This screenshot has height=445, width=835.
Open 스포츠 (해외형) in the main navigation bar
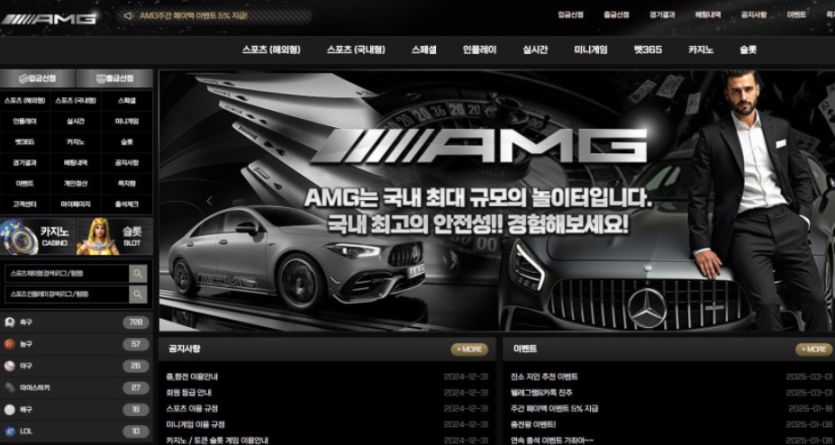[271, 50]
